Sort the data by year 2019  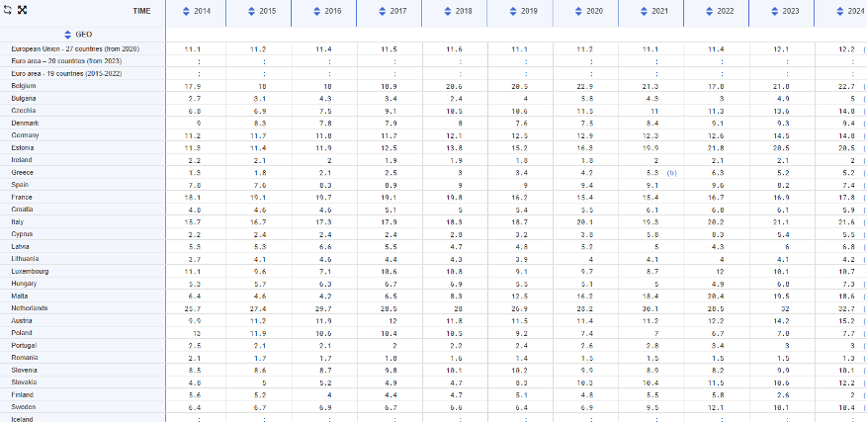513,11
